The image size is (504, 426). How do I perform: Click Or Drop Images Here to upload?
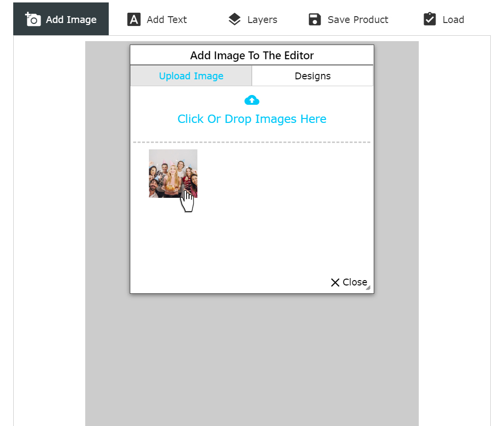click(252, 118)
